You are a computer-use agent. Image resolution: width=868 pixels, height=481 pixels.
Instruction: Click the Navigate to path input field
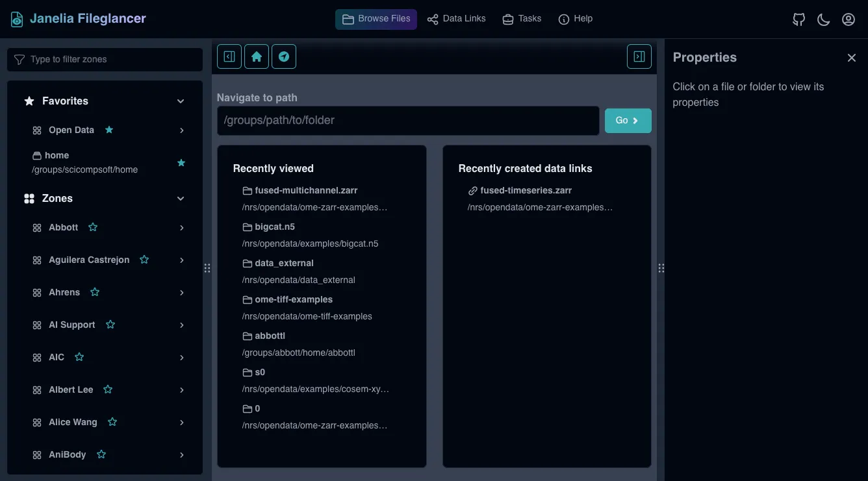(407, 121)
